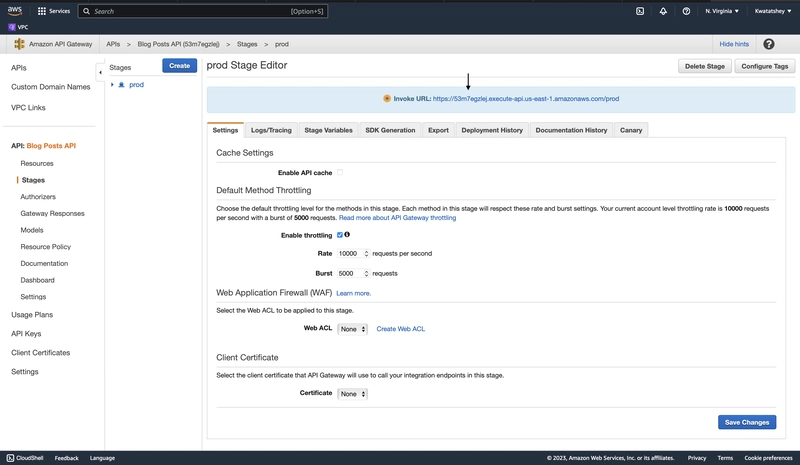Screen dimensions: 800x465
Task: Expand the prod stage tree node
Action: click(112, 85)
